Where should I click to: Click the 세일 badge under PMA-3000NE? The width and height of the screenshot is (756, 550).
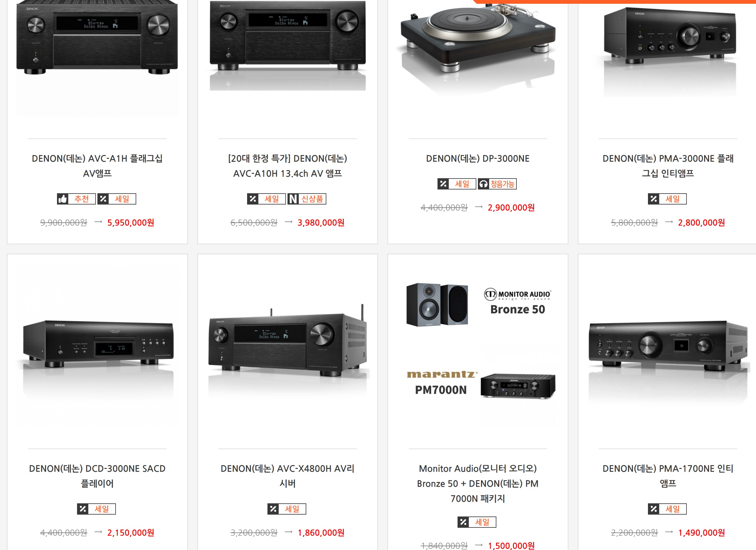(x=667, y=199)
